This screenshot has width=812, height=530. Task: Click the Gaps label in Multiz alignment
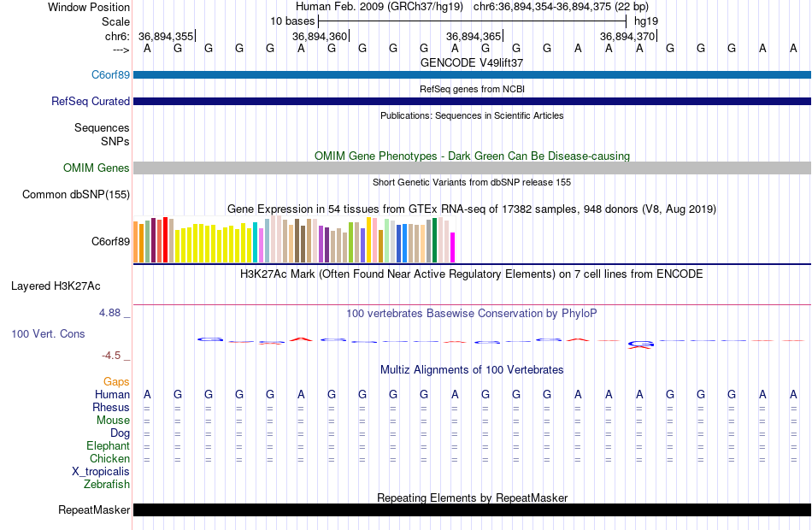(x=116, y=382)
